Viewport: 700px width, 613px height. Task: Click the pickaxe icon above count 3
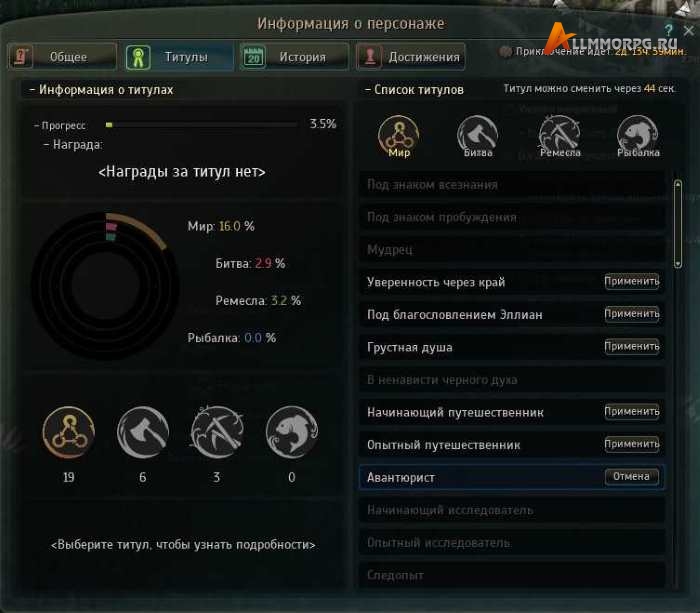(x=217, y=433)
